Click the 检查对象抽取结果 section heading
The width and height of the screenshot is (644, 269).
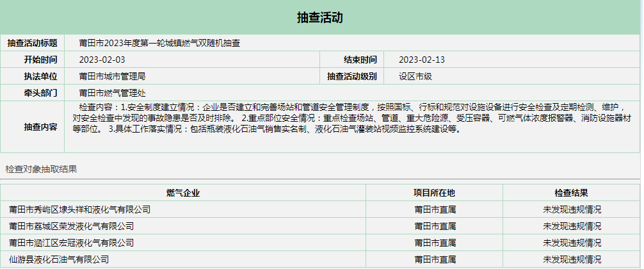pos(41,169)
